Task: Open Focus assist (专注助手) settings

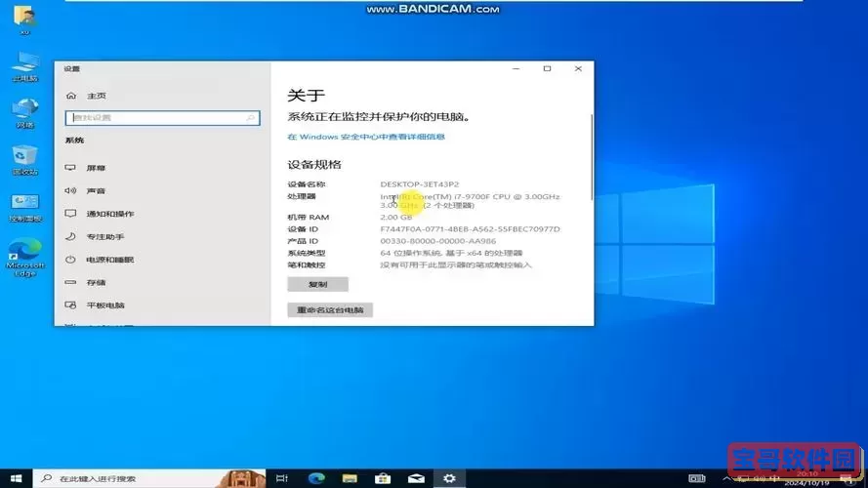Action: tap(105, 237)
